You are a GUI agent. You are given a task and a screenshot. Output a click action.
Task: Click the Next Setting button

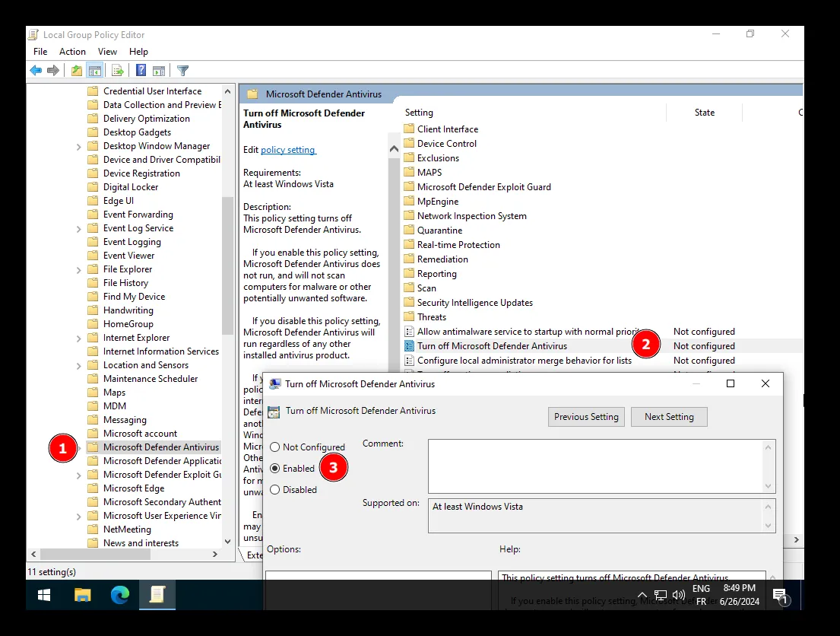click(x=668, y=417)
